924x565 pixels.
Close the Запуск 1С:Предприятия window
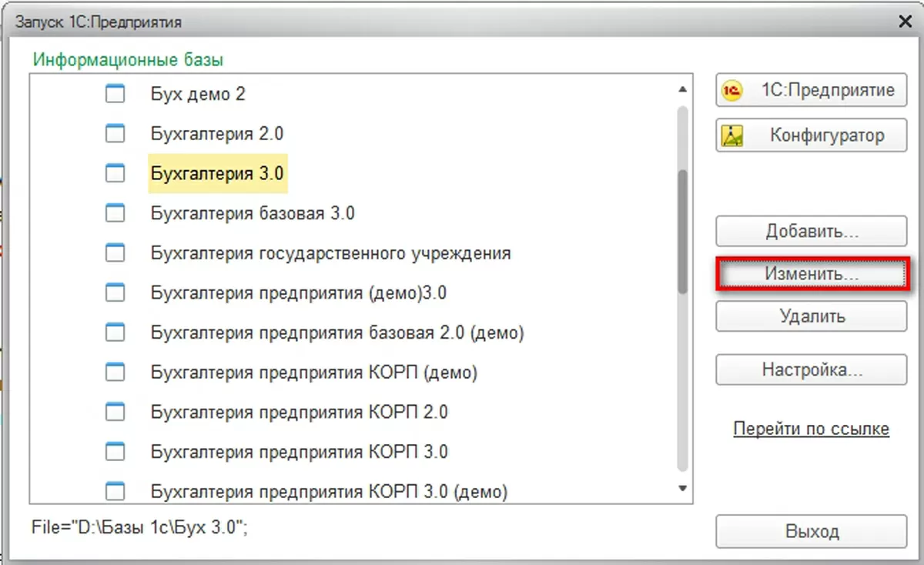coord(904,22)
